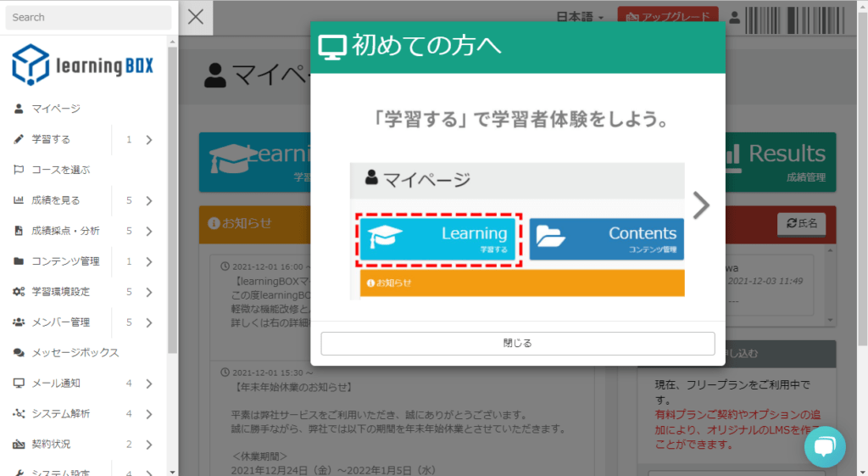
Task: Click the page's main vertical scrollbar
Action: 863,180
